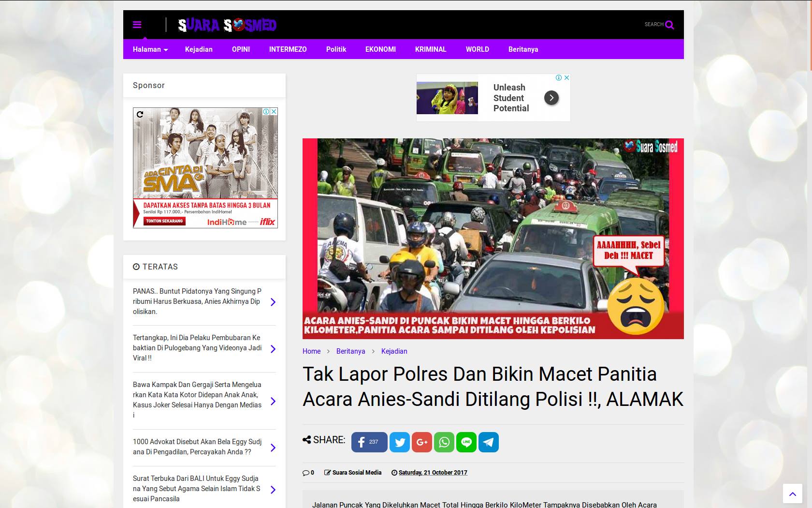This screenshot has height=508, width=812.
Task: Open the Suara Sosial Media author link
Action: [x=357, y=473]
